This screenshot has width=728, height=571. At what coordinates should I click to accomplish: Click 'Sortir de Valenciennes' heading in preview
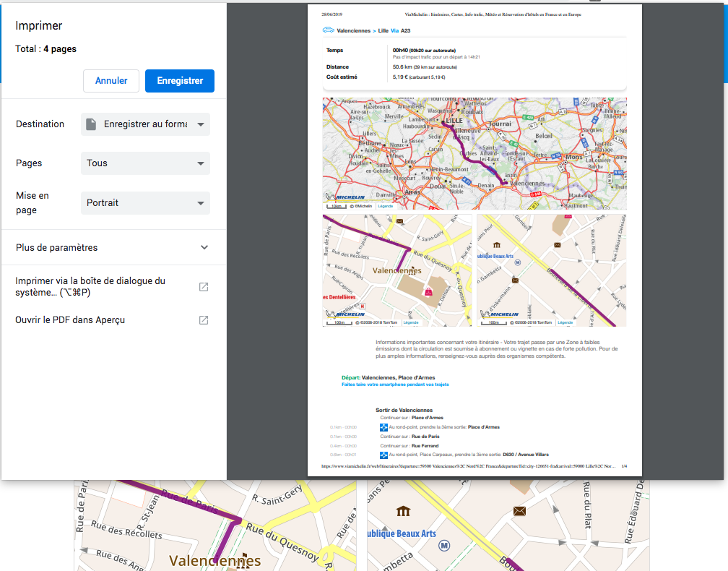404,411
